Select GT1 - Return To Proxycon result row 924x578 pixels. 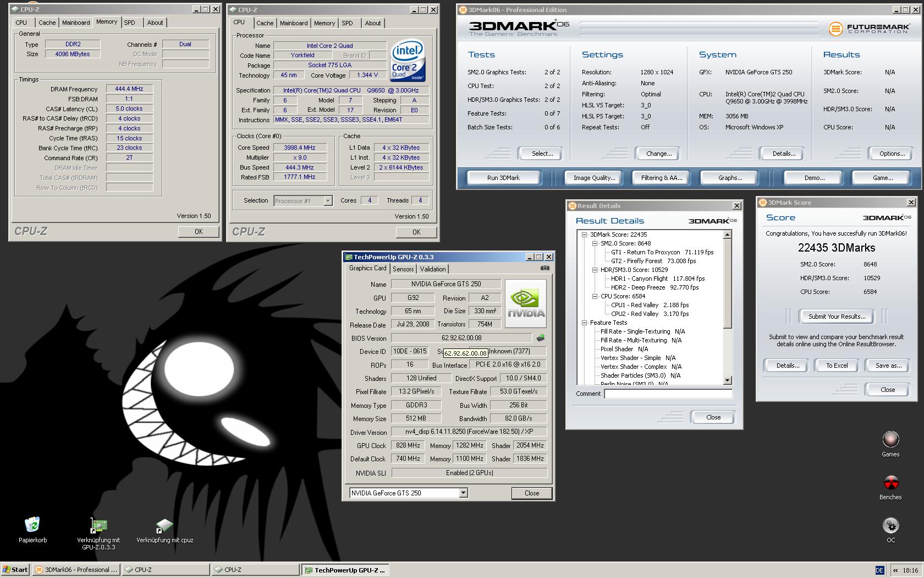(x=662, y=252)
